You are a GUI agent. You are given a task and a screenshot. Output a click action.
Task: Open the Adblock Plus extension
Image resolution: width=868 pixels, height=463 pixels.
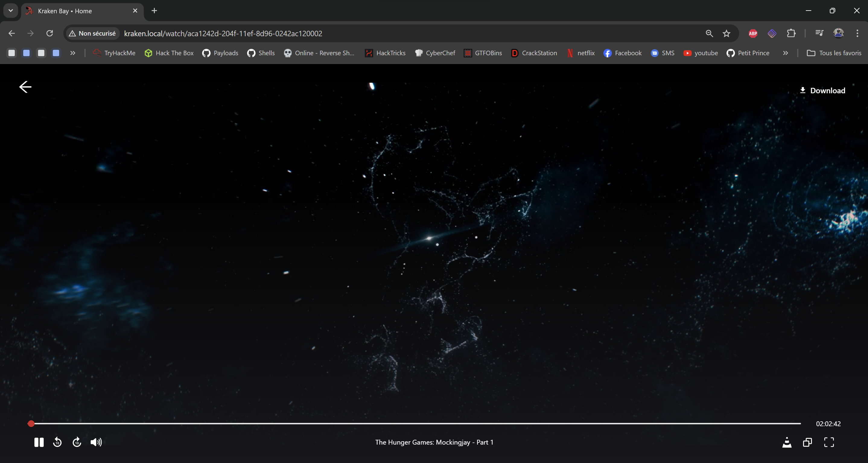(x=753, y=34)
